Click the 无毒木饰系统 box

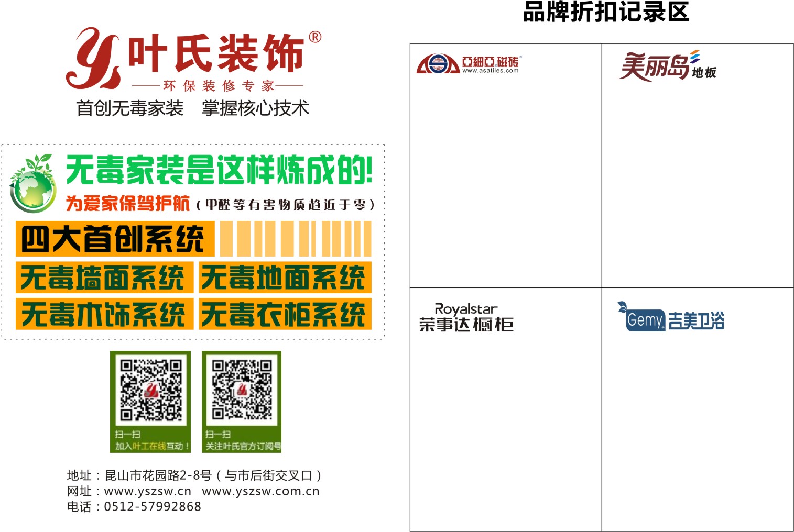click(x=104, y=314)
